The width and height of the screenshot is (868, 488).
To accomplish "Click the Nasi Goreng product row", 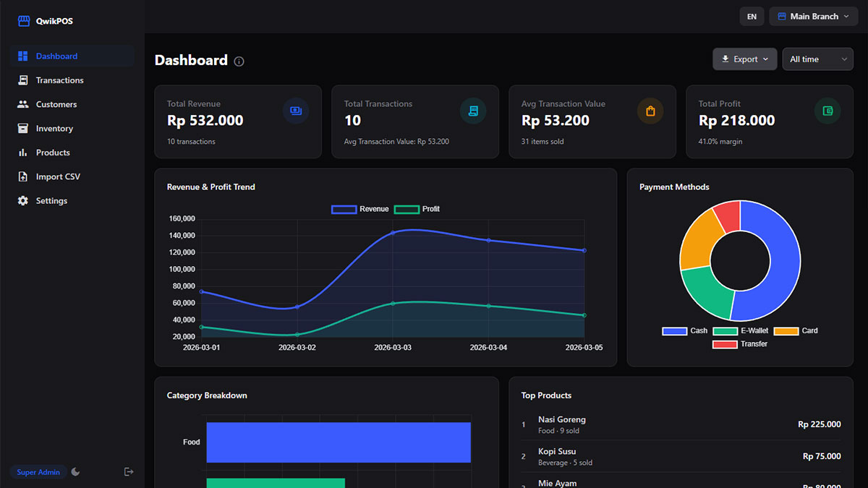I will (681, 424).
